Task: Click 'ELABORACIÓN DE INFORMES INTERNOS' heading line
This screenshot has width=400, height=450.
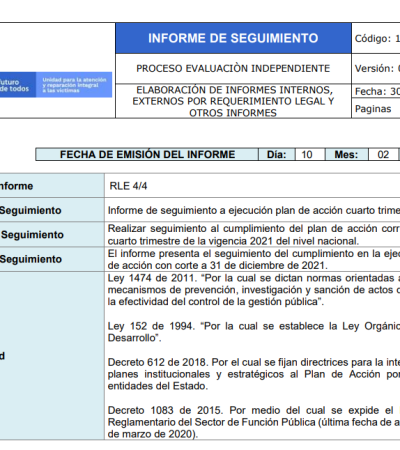Action: [x=234, y=90]
